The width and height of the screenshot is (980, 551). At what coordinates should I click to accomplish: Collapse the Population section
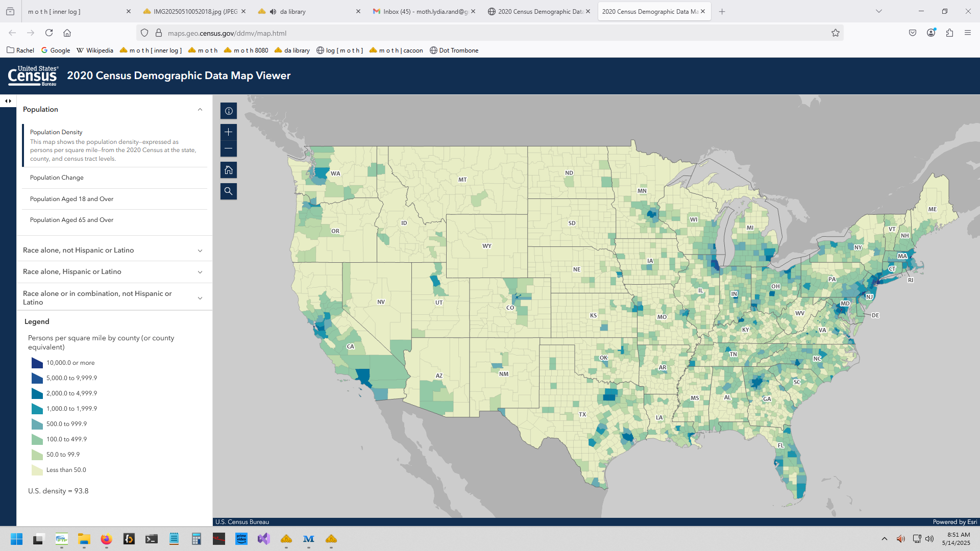tap(200, 110)
